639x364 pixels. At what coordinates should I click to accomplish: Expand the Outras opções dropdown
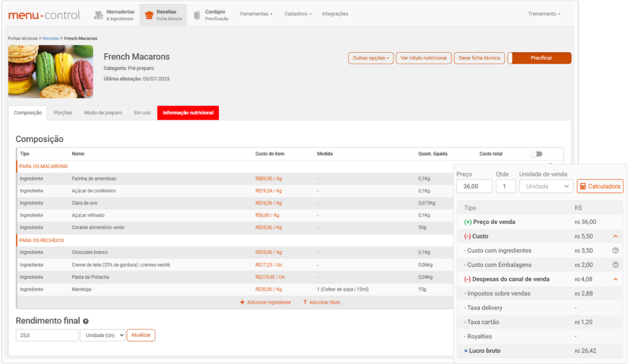371,58
